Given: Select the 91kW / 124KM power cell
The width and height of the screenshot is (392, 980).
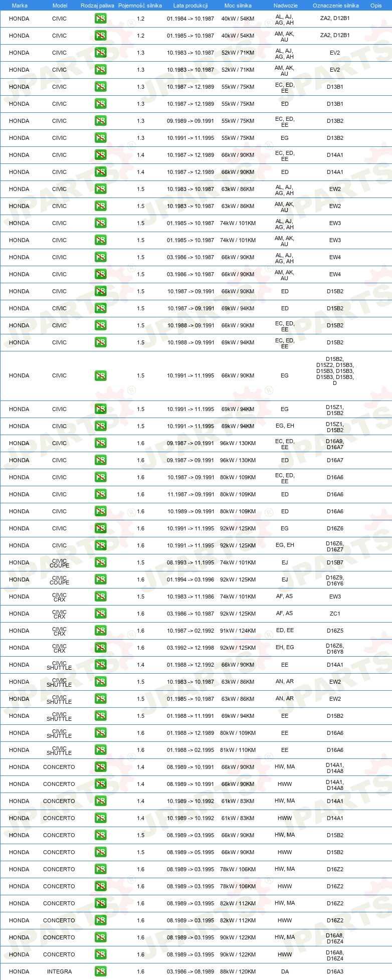Looking at the screenshot, I should pyautogui.click(x=238, y=631).
